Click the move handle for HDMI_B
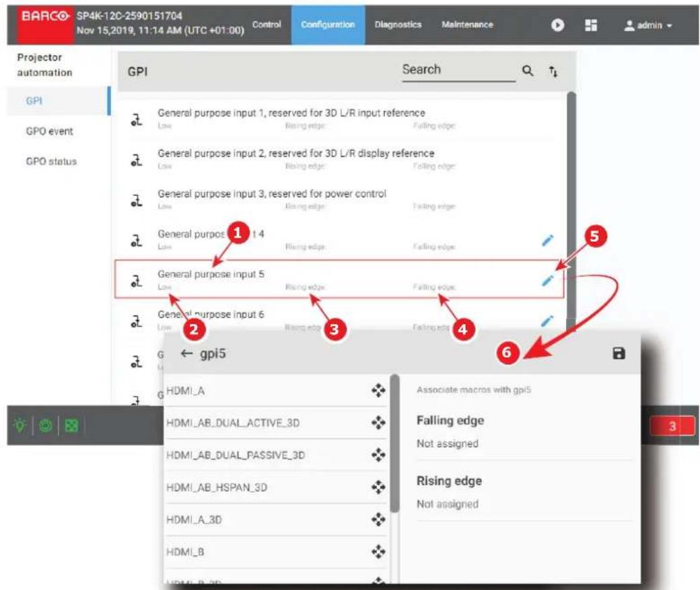 [x=378, y=552]
